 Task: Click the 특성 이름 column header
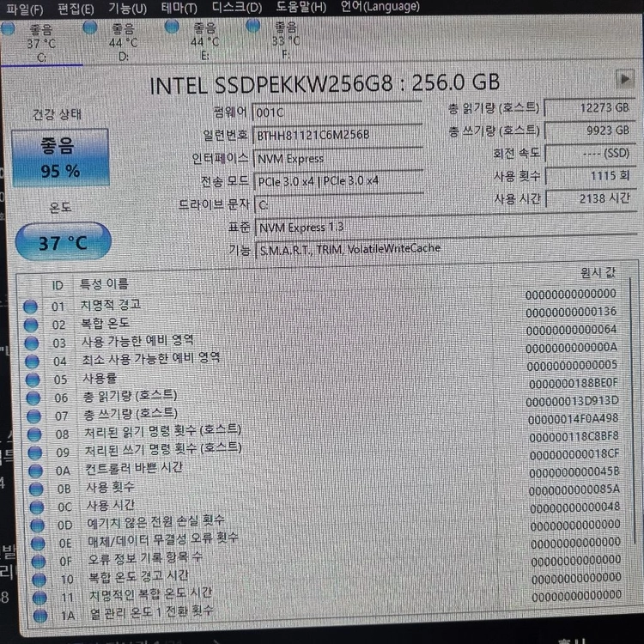104,283
